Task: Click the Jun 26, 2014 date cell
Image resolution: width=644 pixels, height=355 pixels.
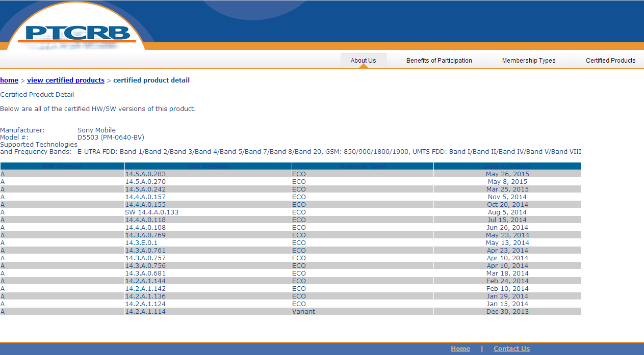Action: point(507,228)
